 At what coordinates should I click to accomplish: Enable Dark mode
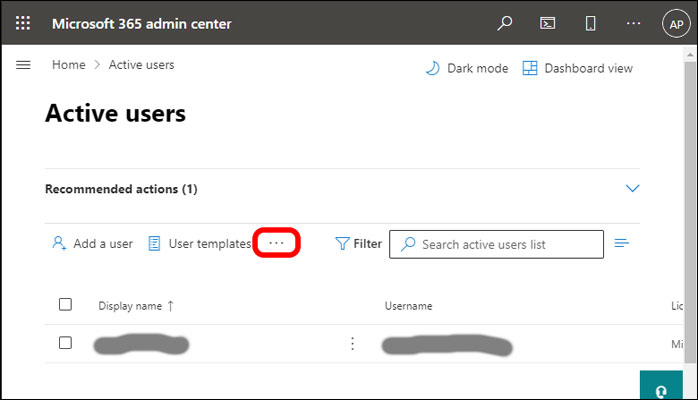(466, 68)
